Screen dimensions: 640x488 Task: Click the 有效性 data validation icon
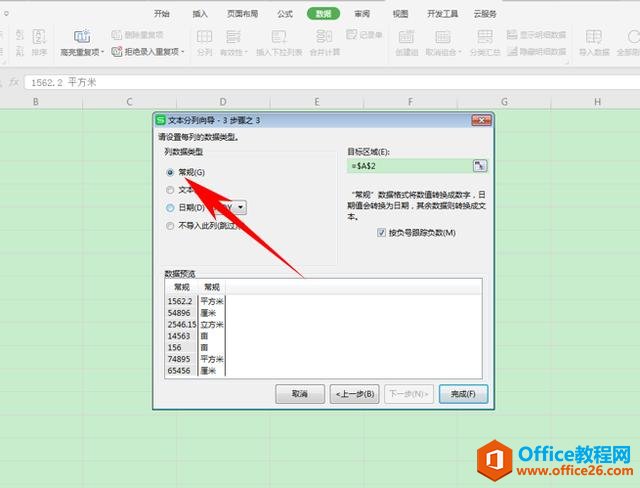233,37
